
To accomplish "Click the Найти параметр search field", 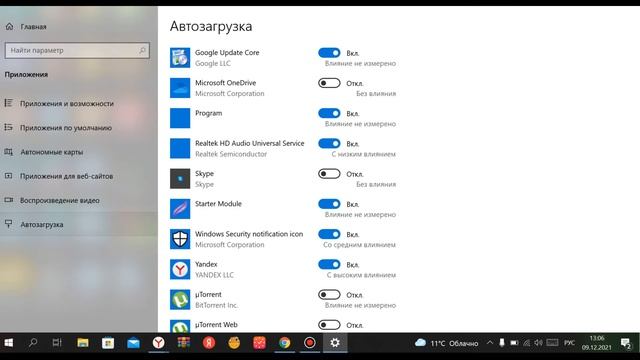I will click(77, 50).
